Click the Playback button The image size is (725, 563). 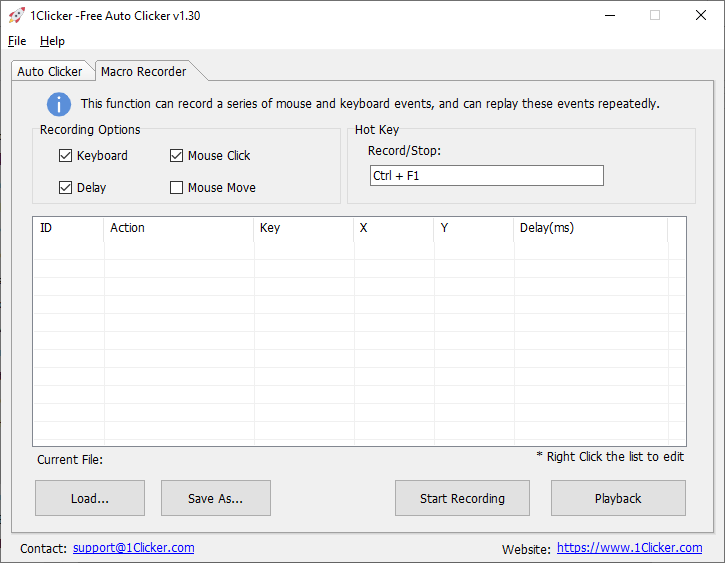618,498
